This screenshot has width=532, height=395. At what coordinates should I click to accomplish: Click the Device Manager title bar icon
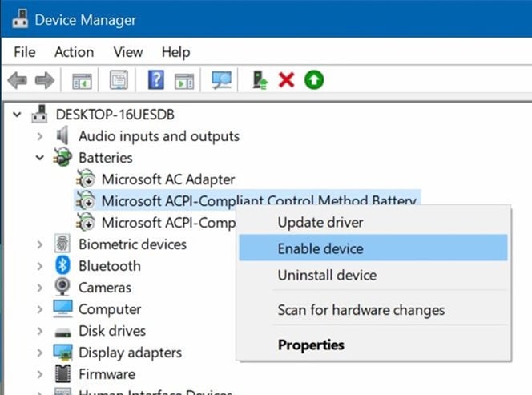coord(20,18)
